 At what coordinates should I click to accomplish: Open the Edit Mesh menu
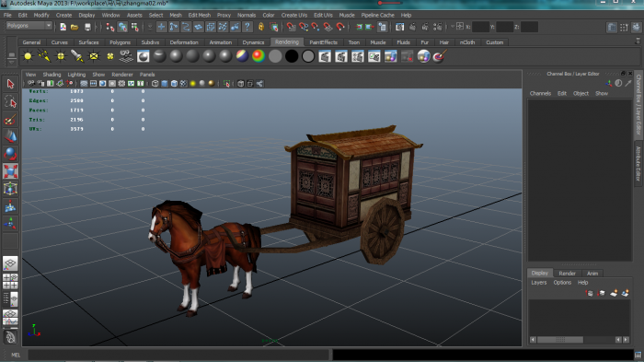pyautogui.click(x=200, y=16)
